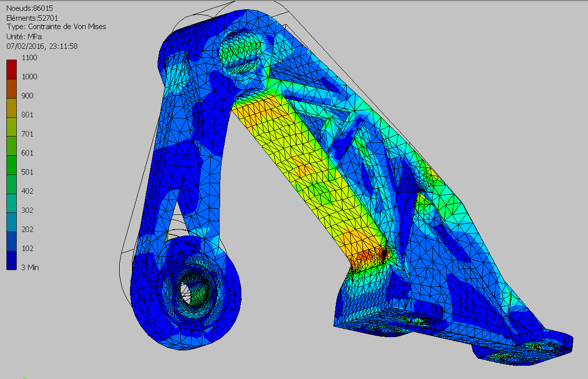The width and height of the screenshot is (588, 379).
Task: Click the 1100 legend maximum value
Action: tap(30, 57)
